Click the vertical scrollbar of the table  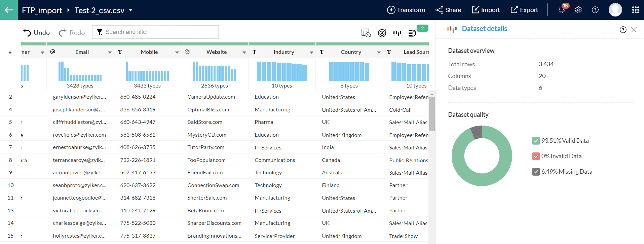(432, 114)
